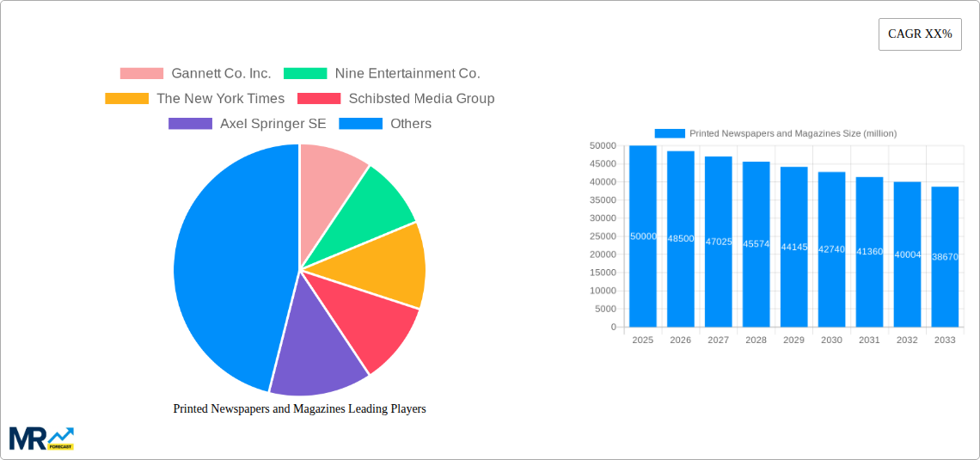This screenshot has height=460, width=980.
Task: Click the 2025 x-axis label
Action: point(643,340)
